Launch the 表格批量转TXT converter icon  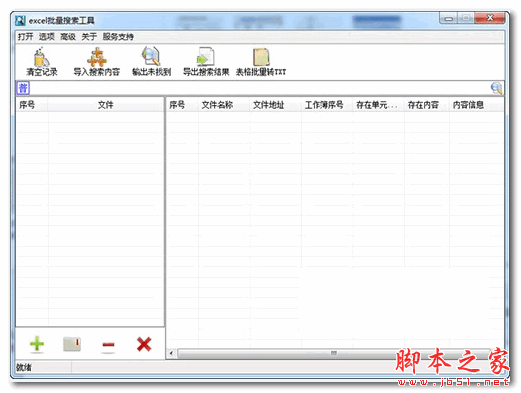(x=261, y=57)
